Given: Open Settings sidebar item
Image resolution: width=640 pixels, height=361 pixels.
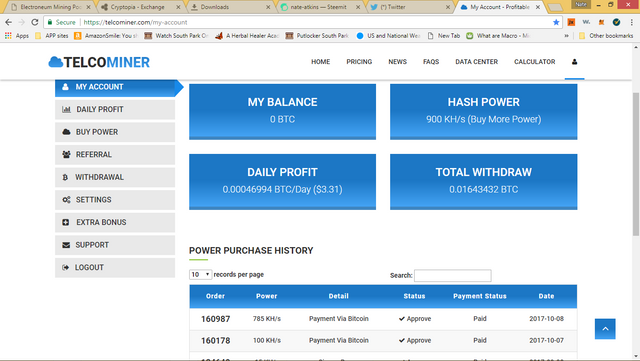Looking at the screenshot, I should click(115, 200).
